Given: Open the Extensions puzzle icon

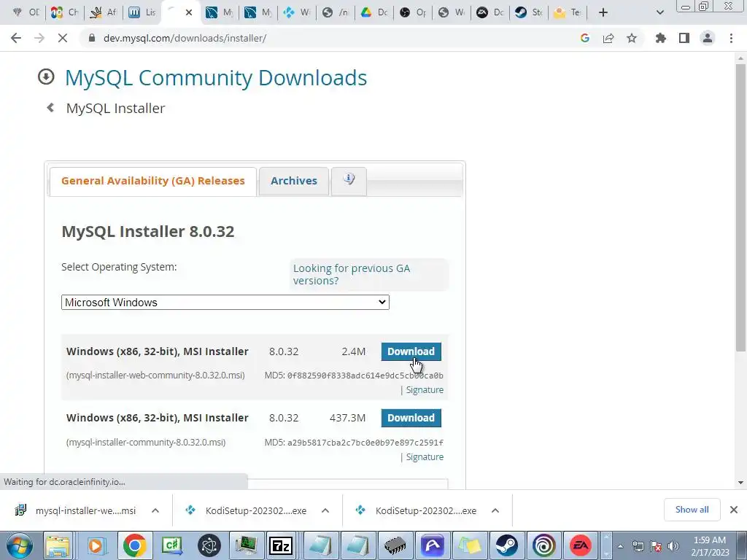Looking at the screenshot, I should [661, 38].
